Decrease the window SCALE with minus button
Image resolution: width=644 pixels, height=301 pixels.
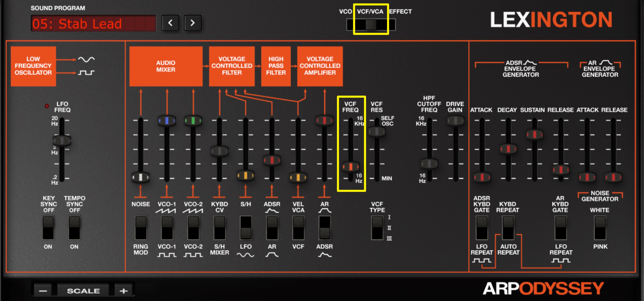pyautogui.click(x=43, y=291)
